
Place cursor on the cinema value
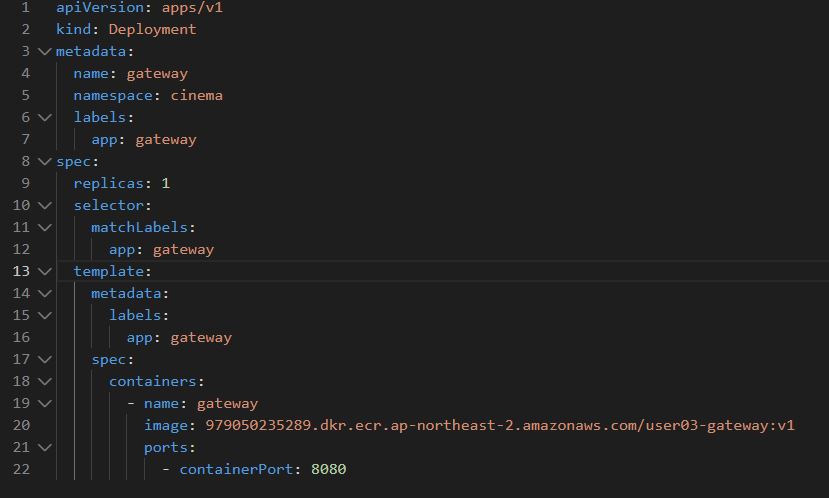197,96
